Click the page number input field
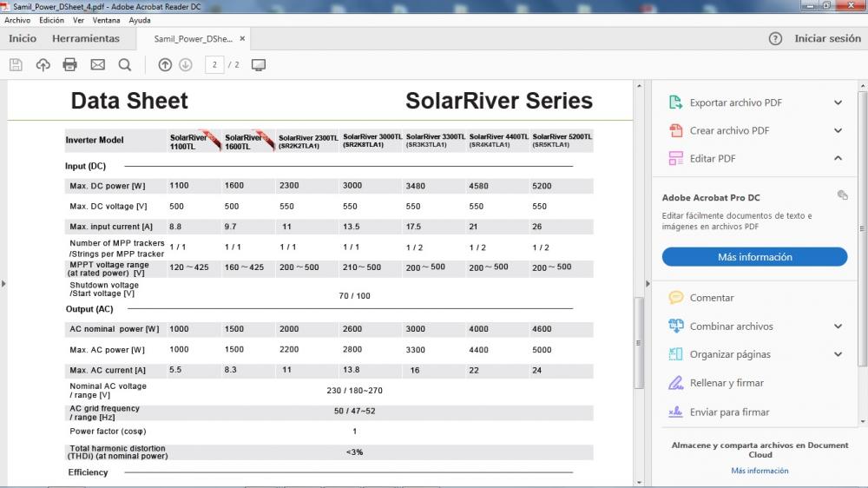The width and height of the screenshot is (868, 488). [x=214, y=65]
